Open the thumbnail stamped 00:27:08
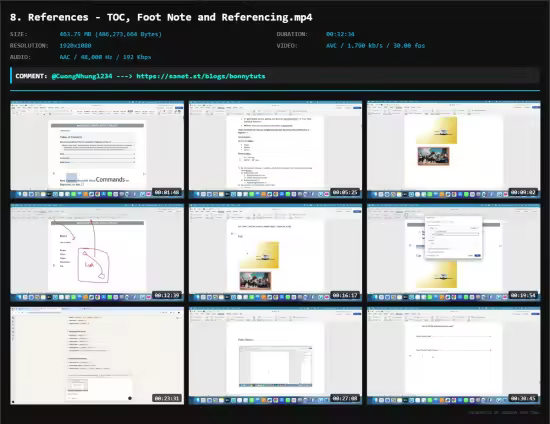550x424 pixels. click(x=275, y=356)
